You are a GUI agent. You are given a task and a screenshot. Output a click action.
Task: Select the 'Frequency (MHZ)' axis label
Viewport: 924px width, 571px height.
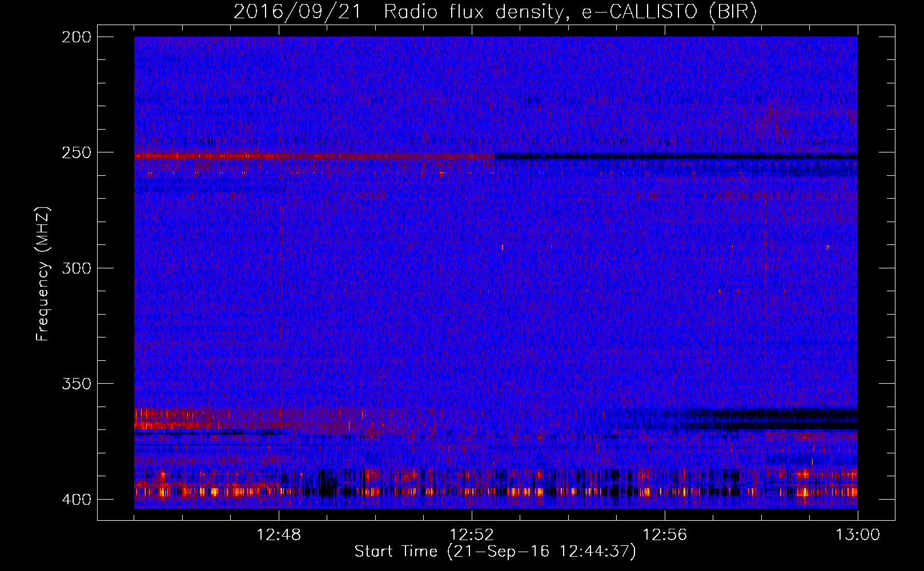43,274
